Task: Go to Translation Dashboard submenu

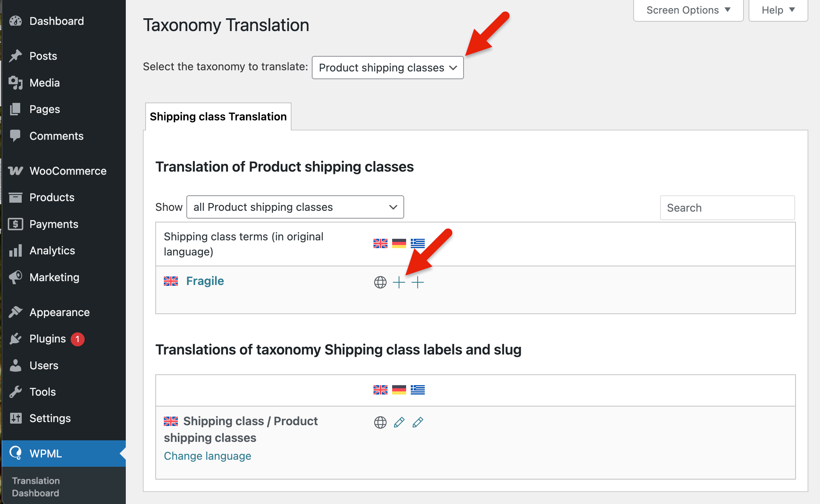Action: point(36,487)
